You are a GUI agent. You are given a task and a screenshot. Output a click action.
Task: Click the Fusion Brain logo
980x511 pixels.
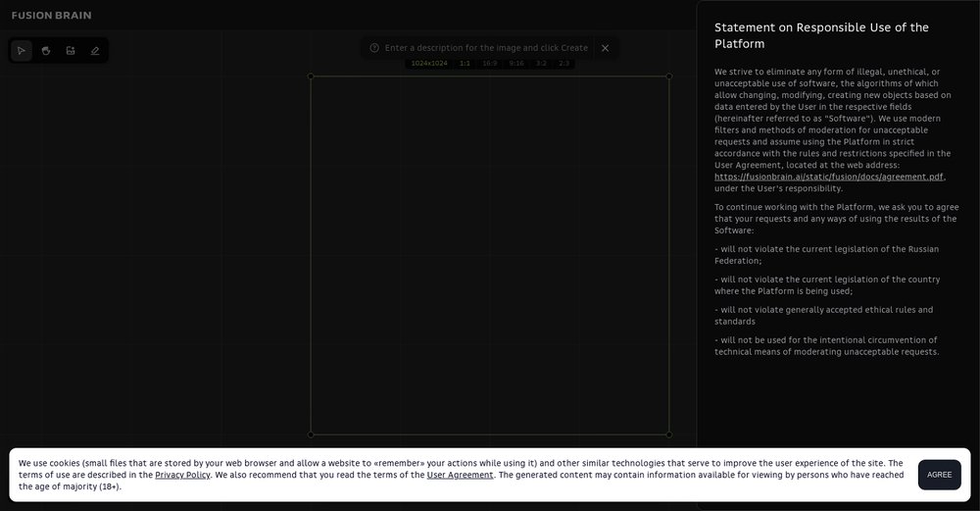[51, 16]
